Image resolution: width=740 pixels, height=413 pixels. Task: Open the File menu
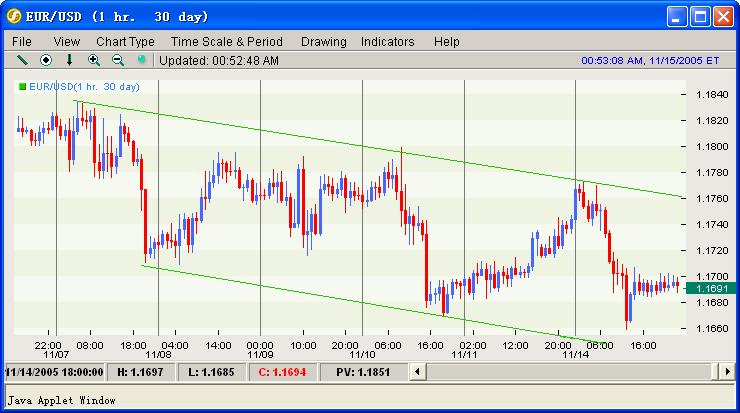pyautogui.click(x=22, y=42)
